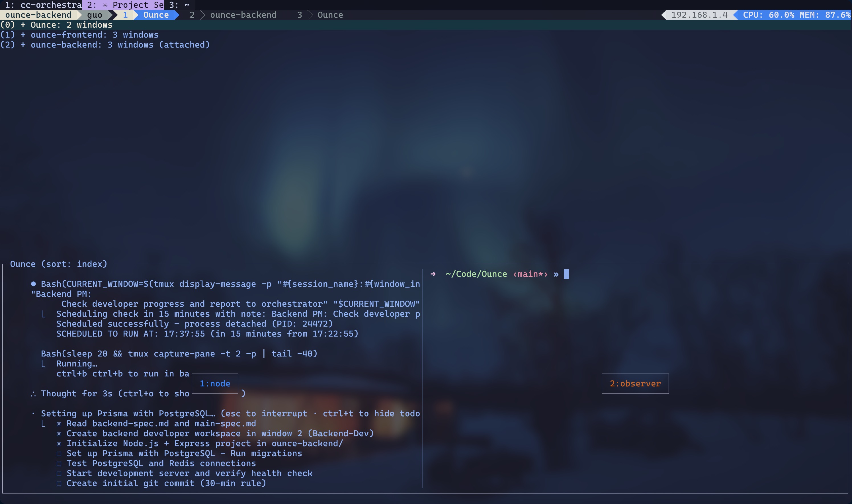
Task: Click the shell prompt cursor in observer pane
Action: (566, 274)
